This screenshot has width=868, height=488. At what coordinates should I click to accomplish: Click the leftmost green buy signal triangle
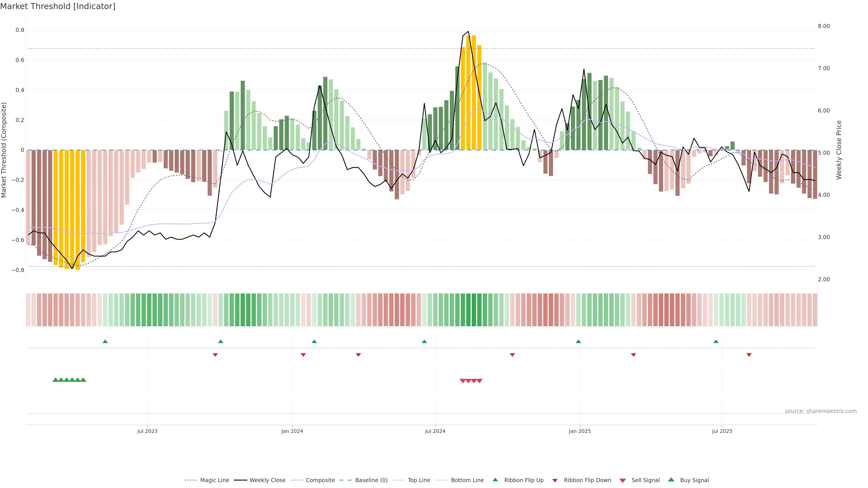pyautogui.click(x=56, y=380)
